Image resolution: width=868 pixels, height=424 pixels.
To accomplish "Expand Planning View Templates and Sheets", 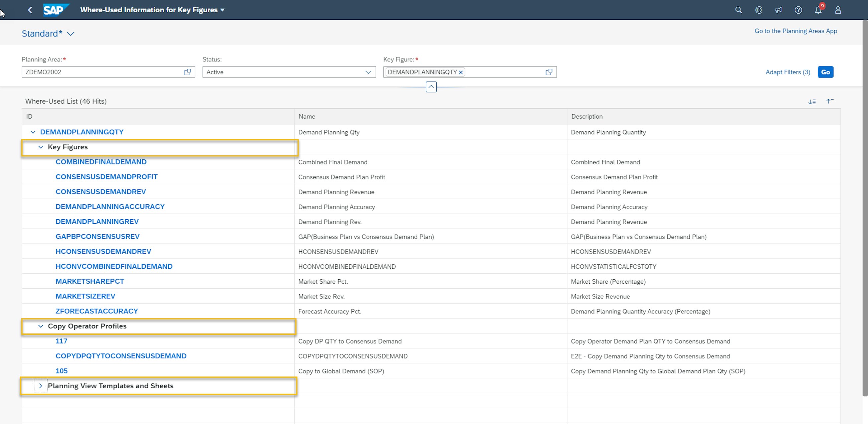I will [40, 386].
